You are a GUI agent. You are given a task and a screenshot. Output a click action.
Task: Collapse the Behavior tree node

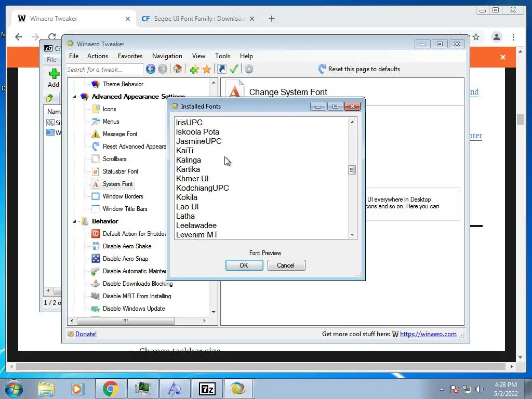pyautogui.click(x=74, y=221)
